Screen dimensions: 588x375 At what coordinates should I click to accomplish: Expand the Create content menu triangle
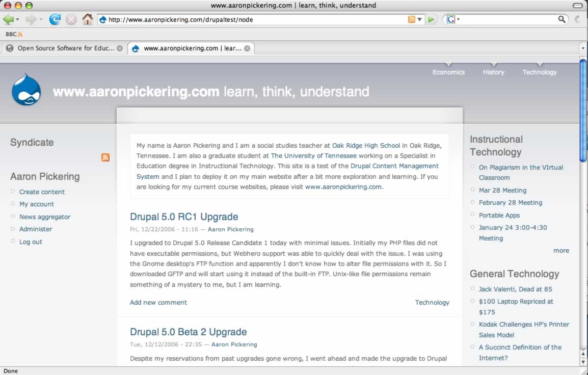[x=13, y=191]
